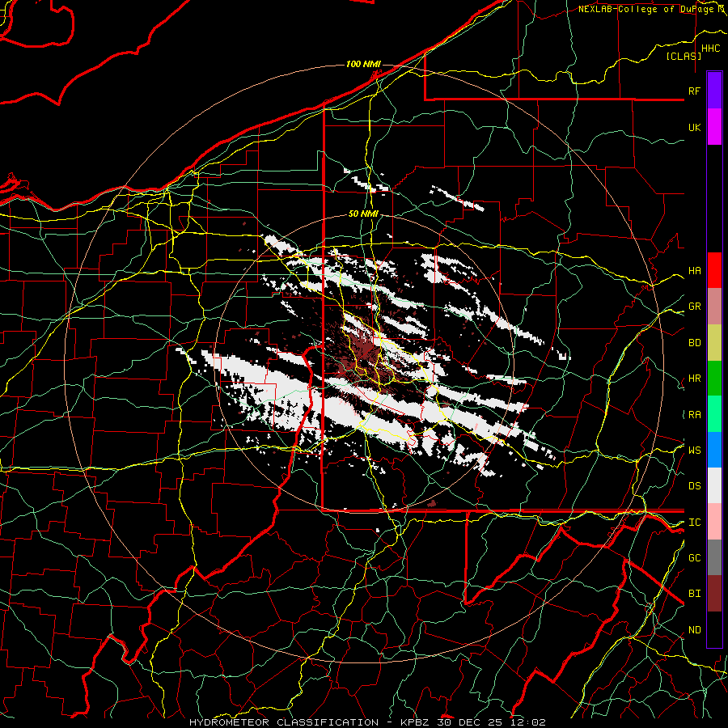The width and height of the screenshot is (728, 728).
Task: Click the 'BI' legend label
Action: coord(694,594)
